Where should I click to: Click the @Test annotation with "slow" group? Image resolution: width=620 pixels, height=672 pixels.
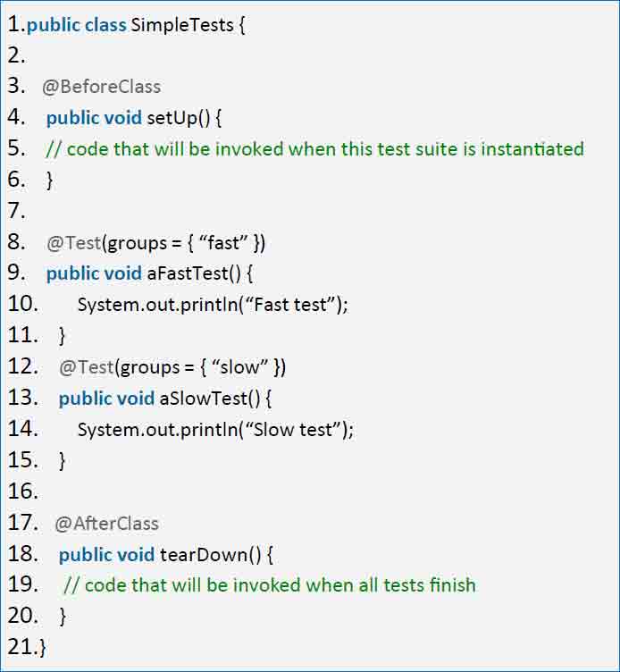[x=172, y=367]
